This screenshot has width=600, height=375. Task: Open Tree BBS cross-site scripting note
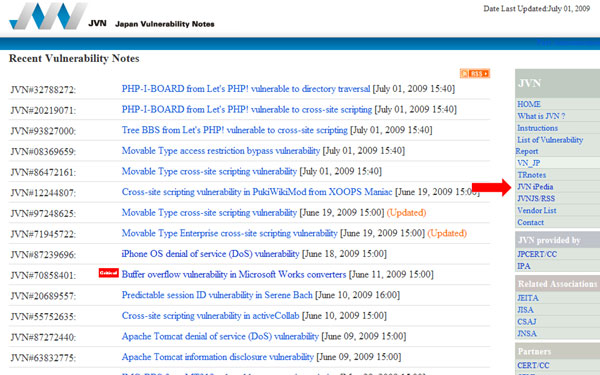point(235,130)
